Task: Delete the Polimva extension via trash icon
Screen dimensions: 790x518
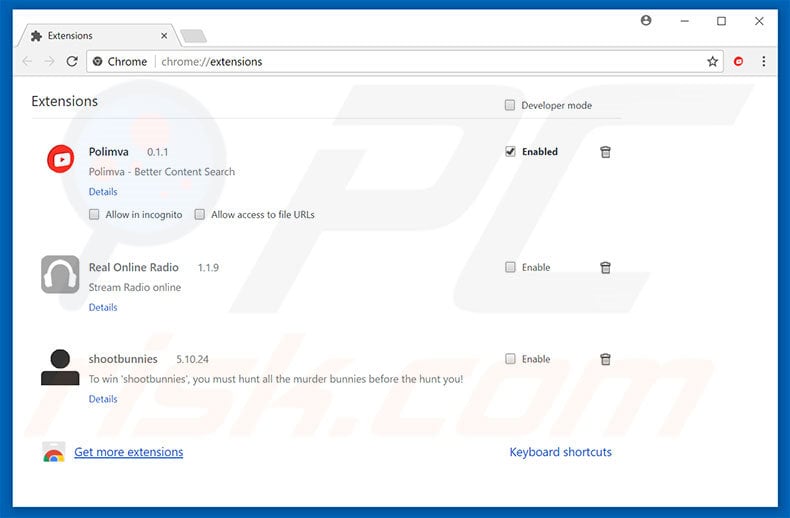Action: tap(605, 152)
